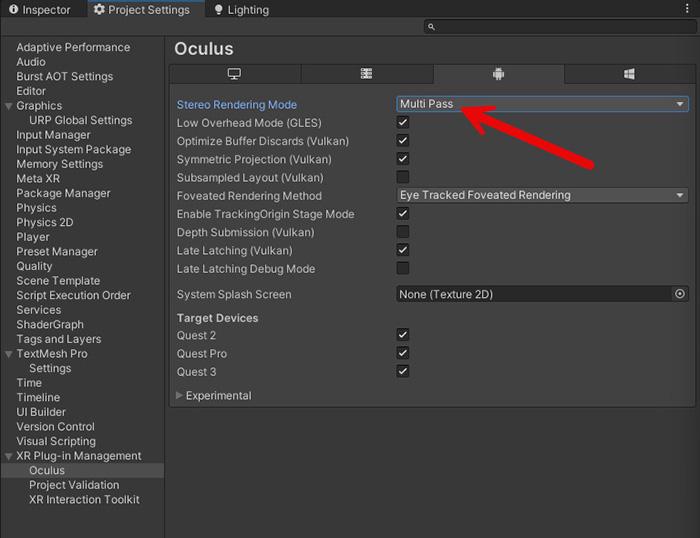Image resolution: width=700 pixels, height=538 pixels.
Task: Open XR Interaction Toolkit settings
Action: point(84,500)
